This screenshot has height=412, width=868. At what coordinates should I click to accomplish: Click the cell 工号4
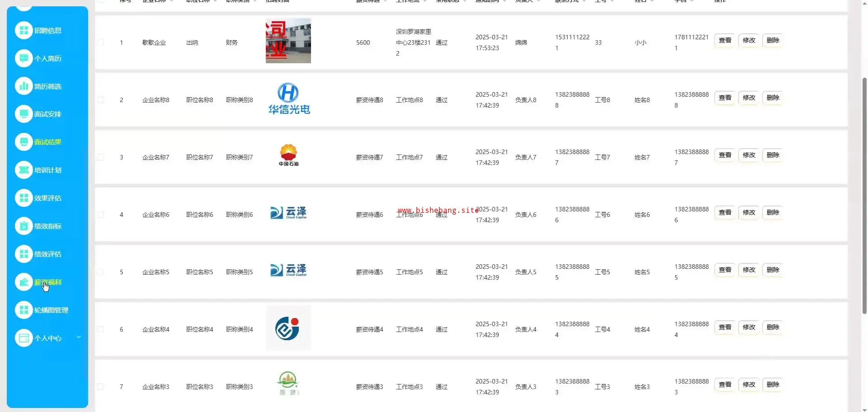(x=602, y=329)
